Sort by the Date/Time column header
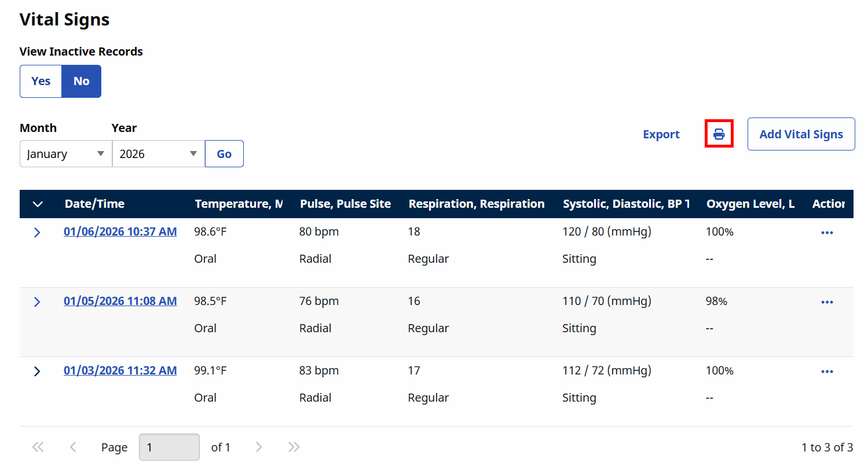Image resolution: width=868 pixels, height=474 pixels. (94, 204)
